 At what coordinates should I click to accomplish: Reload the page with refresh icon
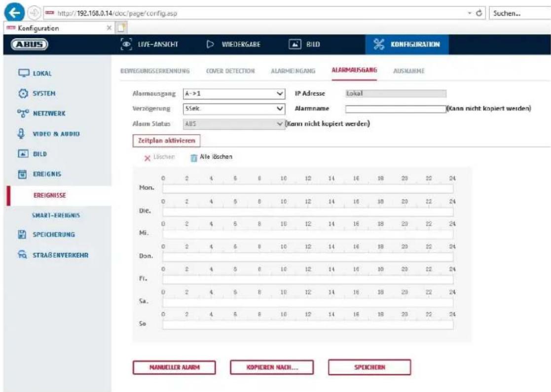click(478, 13)
